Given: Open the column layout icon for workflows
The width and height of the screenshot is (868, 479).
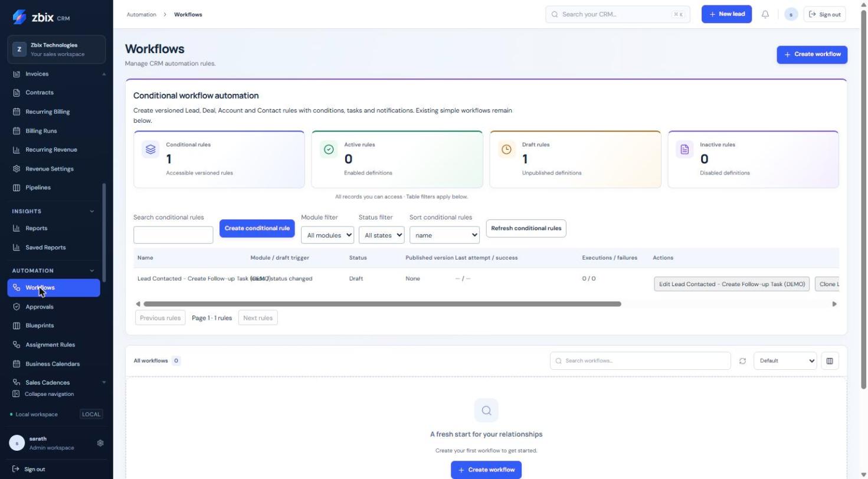Looking at the screenshot, I should (x=830, y=361).
